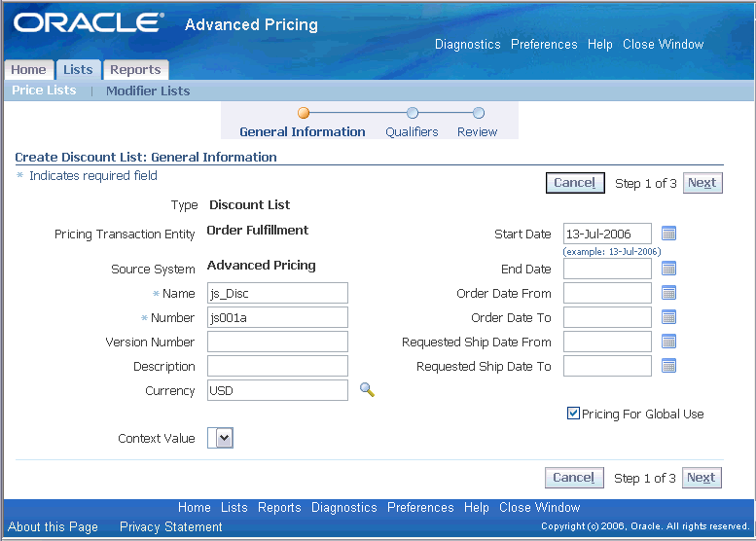Click the bottom Next button

click(702, 478)
